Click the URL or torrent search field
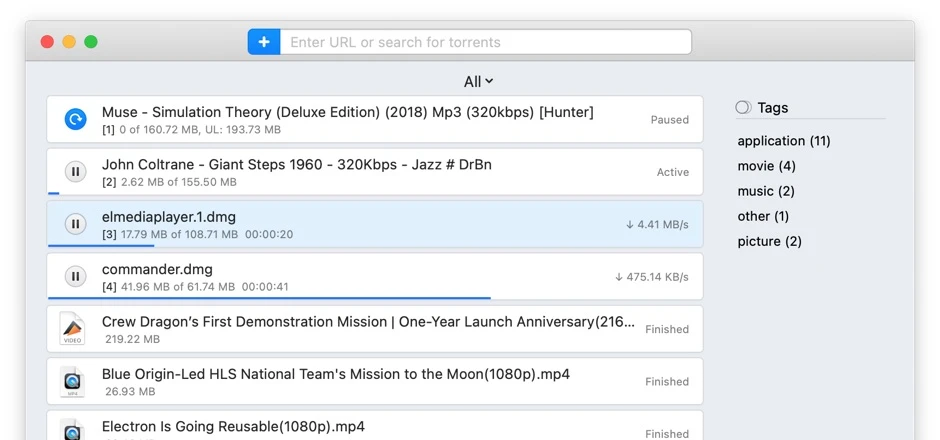 tap(485, 42)
